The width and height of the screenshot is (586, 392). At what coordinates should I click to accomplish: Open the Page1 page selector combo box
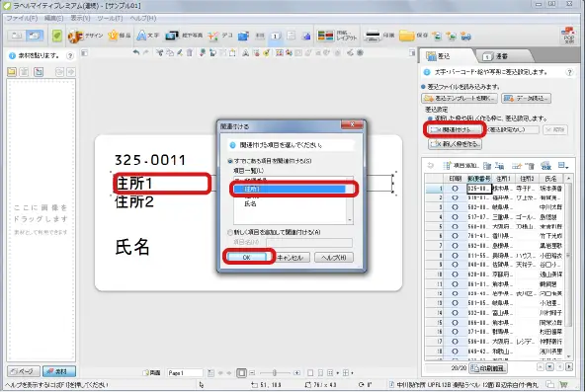(x=185, y=373)
